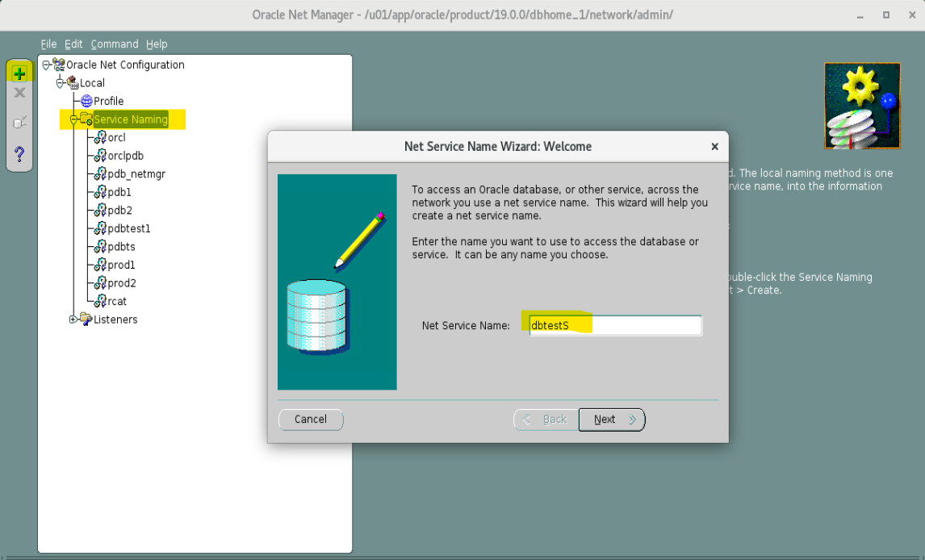Click the orcl service icon
Screen dimensions: 925x560
pyautogui.click(x=100, y=137)
